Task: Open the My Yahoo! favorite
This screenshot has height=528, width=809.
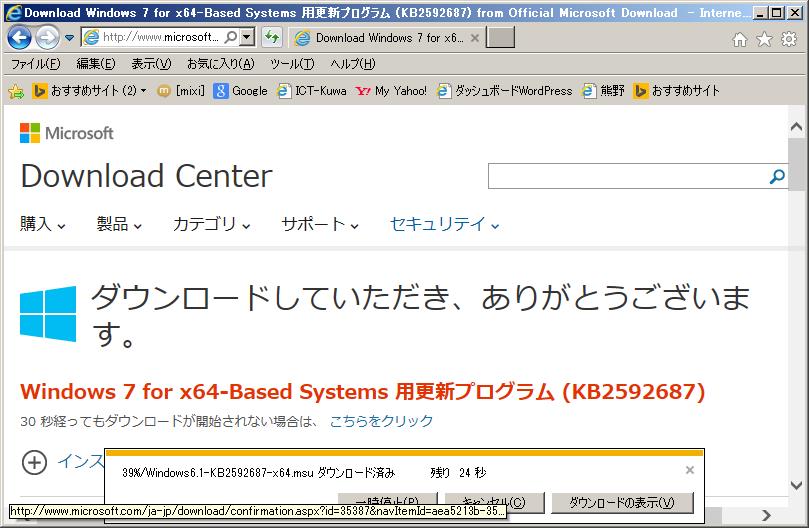Action: click(x=391, y=91)
